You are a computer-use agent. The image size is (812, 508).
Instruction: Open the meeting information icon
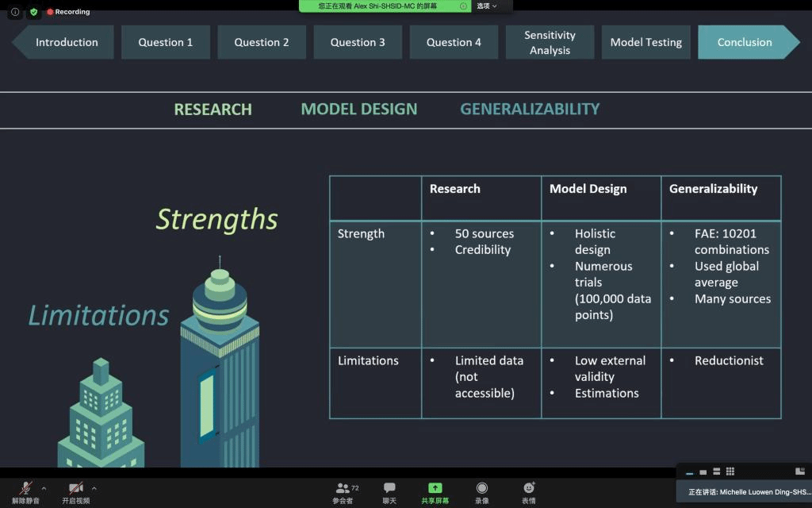click(x=15, y=11)
